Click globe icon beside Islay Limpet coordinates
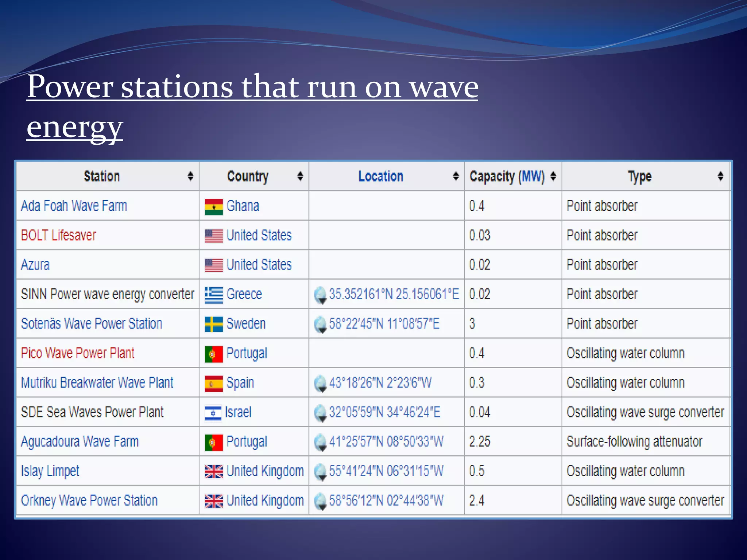The height and width of the screenshot is (560, 747). click(320, 472)
